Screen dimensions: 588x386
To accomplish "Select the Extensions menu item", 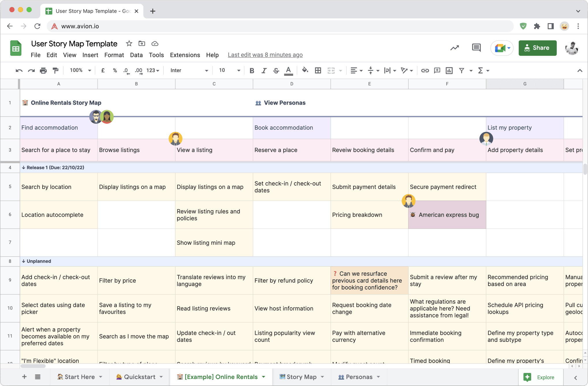I will tap(185, 55).
